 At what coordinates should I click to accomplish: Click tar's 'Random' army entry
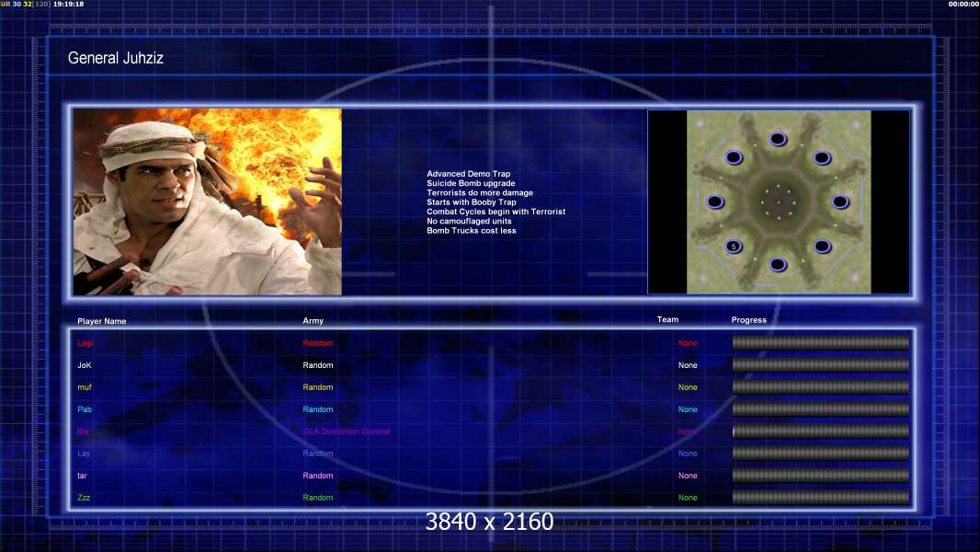317,476
